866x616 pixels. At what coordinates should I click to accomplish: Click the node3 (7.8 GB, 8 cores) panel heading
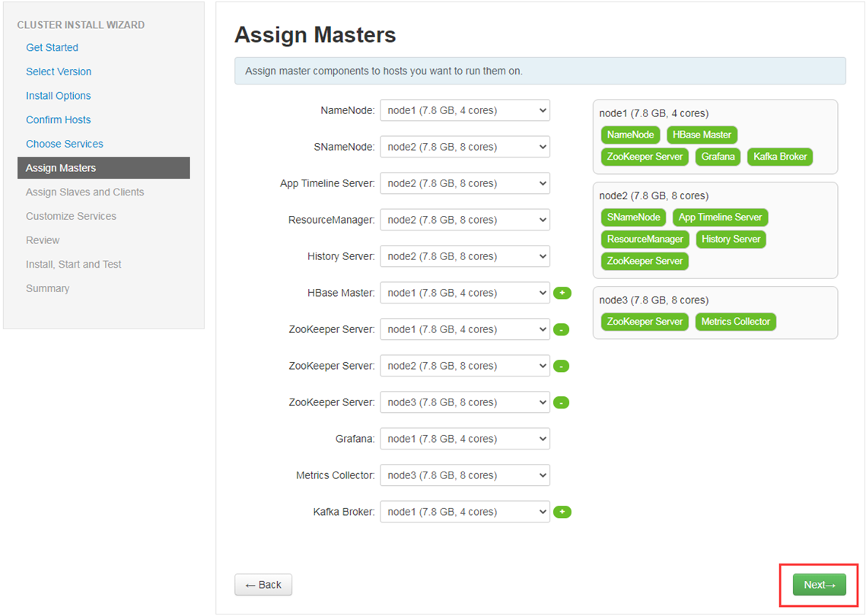654,300
